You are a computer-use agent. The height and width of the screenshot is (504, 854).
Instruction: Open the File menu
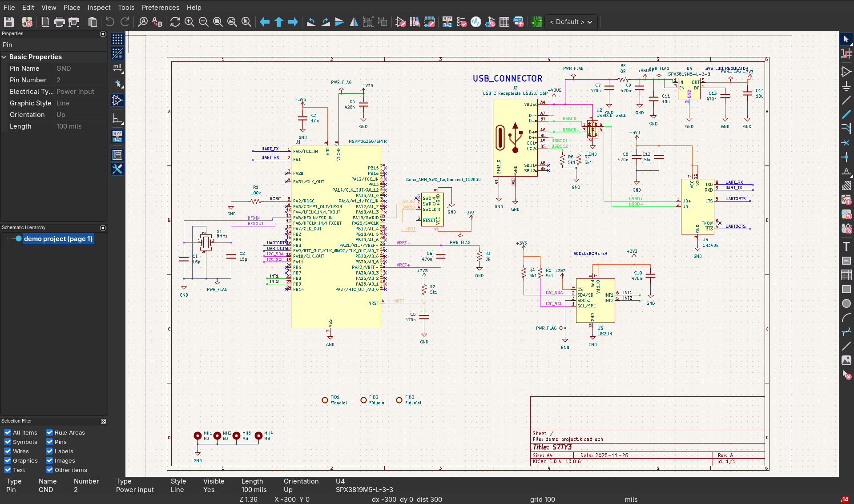point(9,7)
